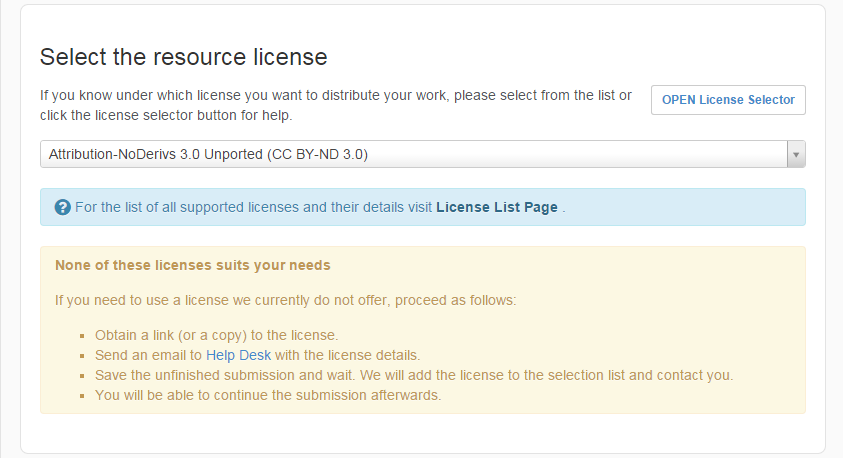Click 'with the license details' text
Screen dimensions: 843x458
tap(347, 355)
